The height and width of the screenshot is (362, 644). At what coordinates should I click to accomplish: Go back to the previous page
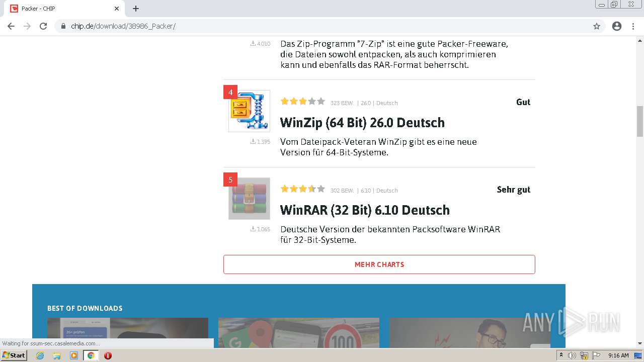tap(11, 26)
